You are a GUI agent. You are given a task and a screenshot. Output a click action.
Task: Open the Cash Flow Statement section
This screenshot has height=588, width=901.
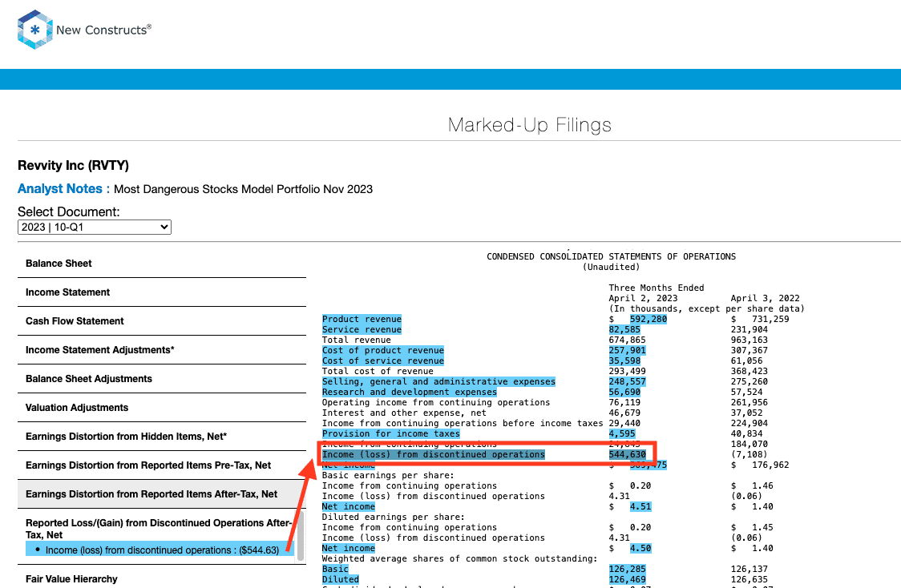pyautogui.click(x=161, y=320)
